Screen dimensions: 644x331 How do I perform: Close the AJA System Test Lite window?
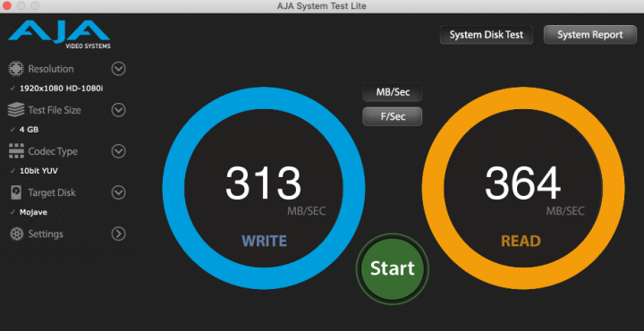(7, 5)
